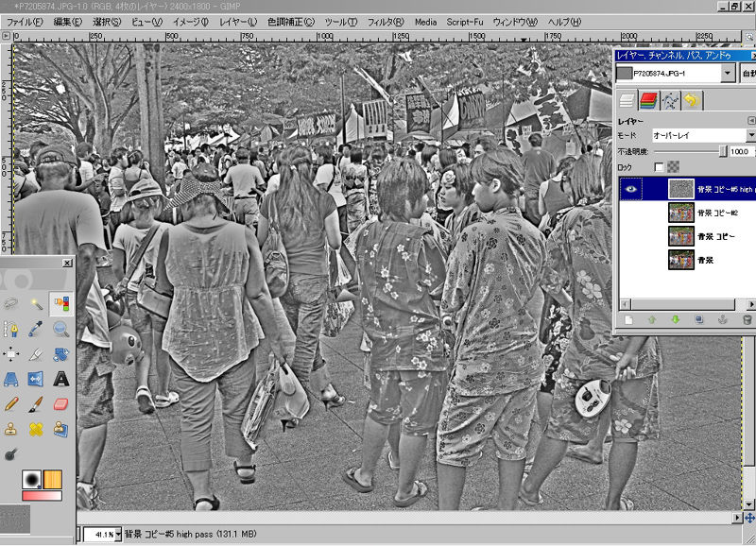This screenshot has width=756, height=546.
Task: Select the Heal bandage tool
Action: 36,429
